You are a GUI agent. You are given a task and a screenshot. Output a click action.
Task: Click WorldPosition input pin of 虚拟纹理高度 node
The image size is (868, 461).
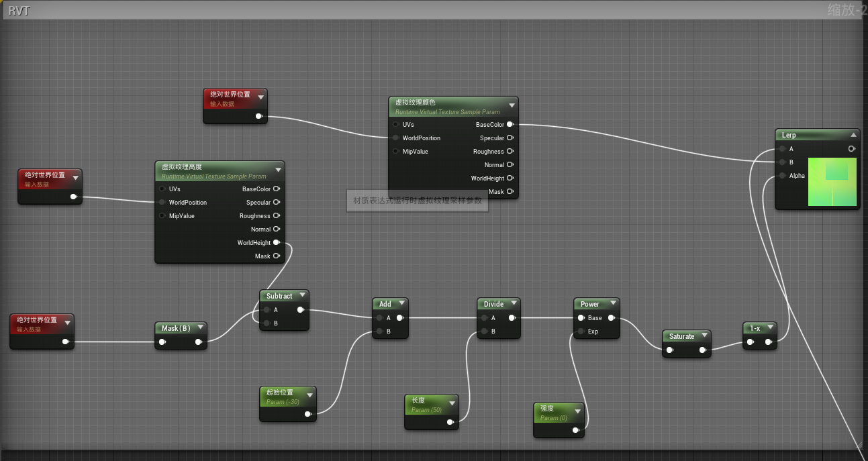162,202
